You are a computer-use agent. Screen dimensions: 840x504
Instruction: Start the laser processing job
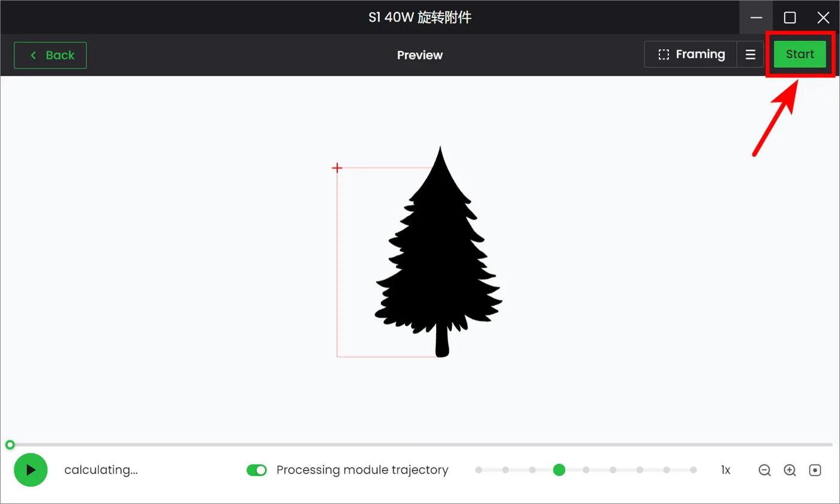coord(800,54)
